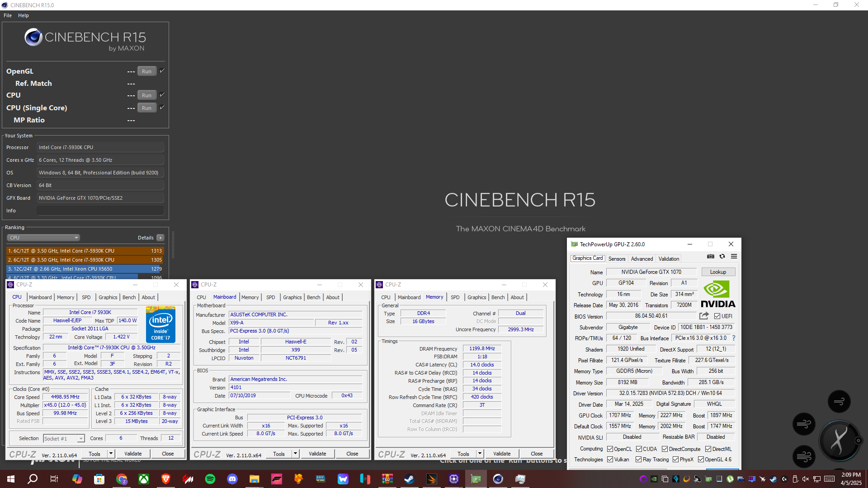Take a GPU-Z screenshot with camera icon
This screenshot has height=488, width=868.
(711, 256)
